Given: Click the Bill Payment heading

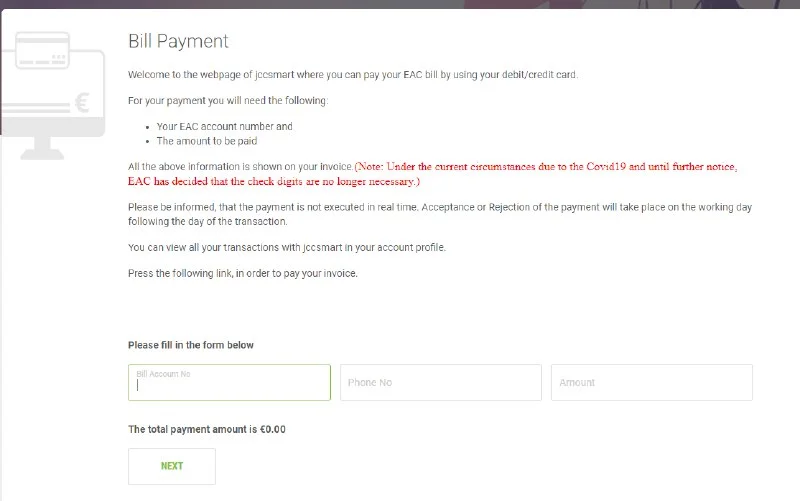Looking at the screenshot, I should (x=178, y=41).
